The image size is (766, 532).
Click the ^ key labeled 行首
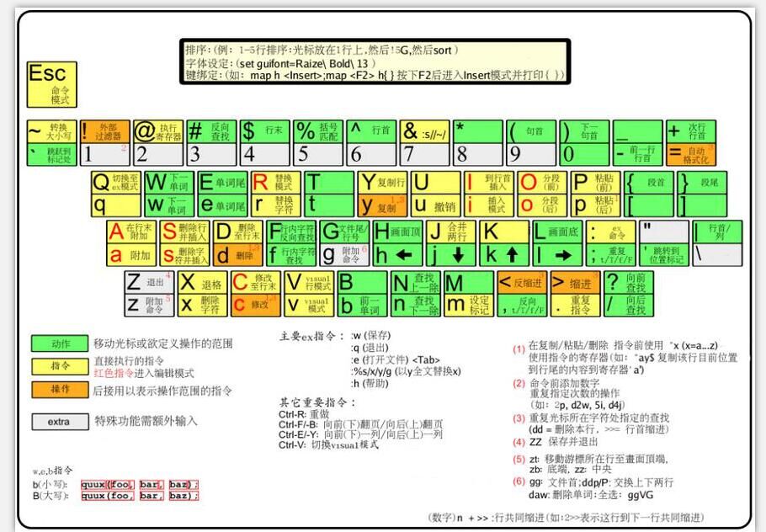tap(371, 131)
